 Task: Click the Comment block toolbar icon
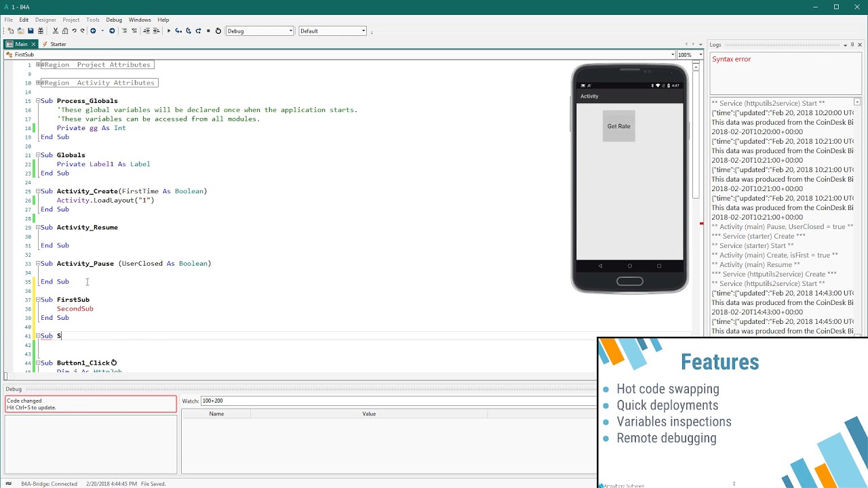tap(124, 30)
